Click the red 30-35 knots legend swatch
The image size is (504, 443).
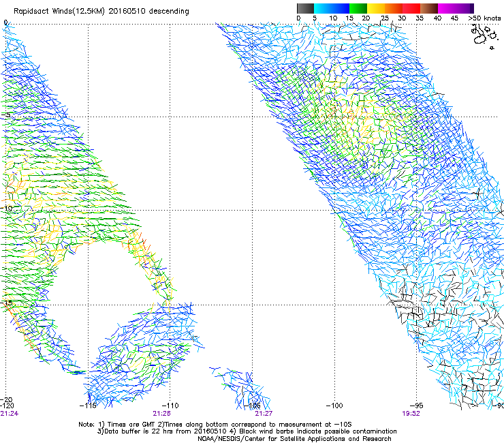[411, 8]
